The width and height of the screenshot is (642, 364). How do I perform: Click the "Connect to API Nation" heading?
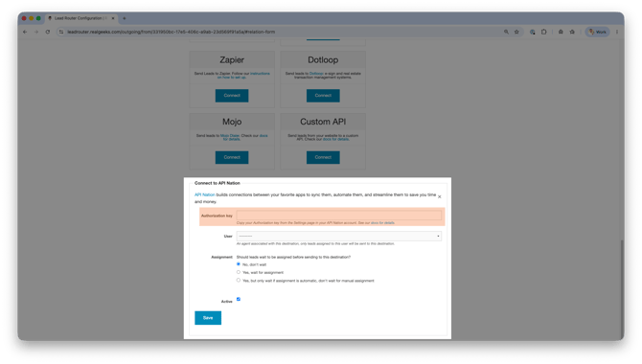[x=217, y=183]
